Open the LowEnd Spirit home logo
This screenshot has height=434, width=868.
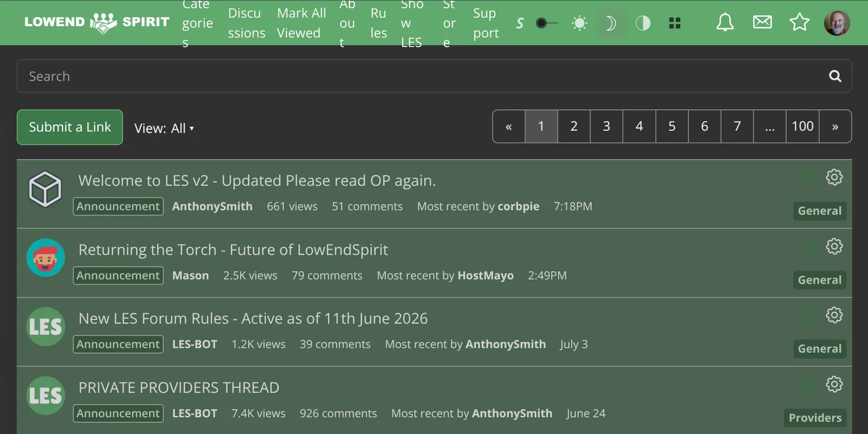97,22
